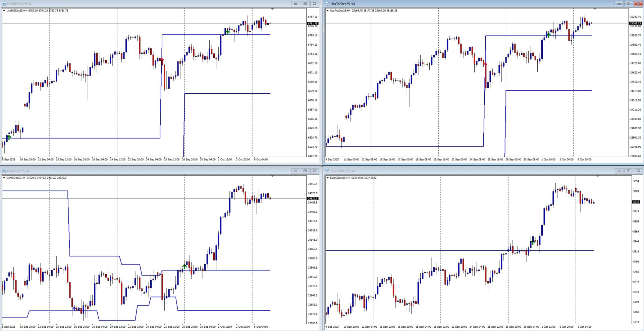Click the red sell arrow on UsaTecDec25 chart
644x331 pixels.
pyautogui.click(x=485, y=63)
